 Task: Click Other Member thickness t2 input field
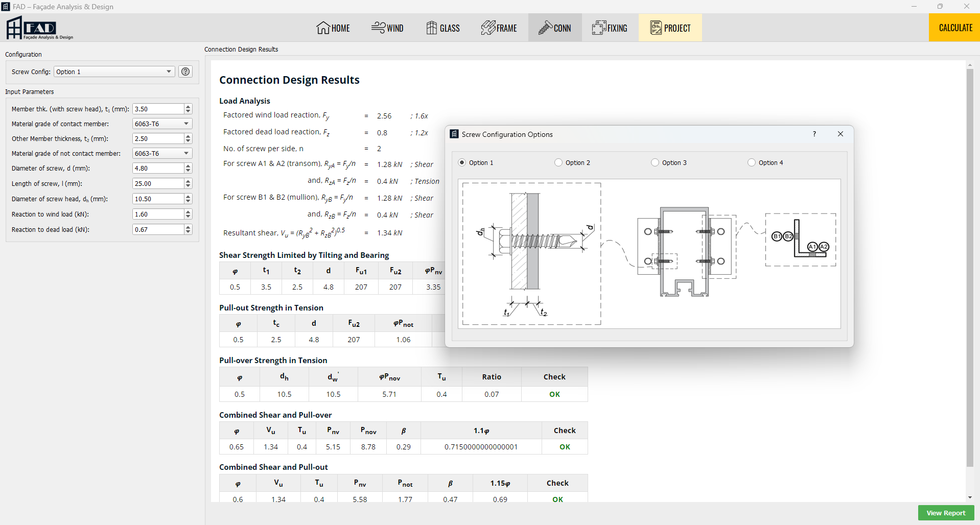coord(158,138)
